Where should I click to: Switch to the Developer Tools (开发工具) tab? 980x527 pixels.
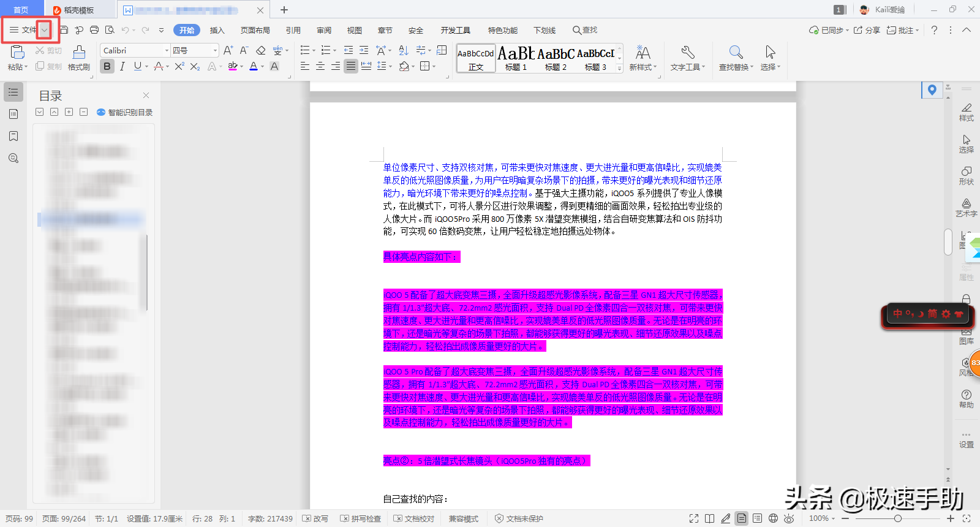456,30
